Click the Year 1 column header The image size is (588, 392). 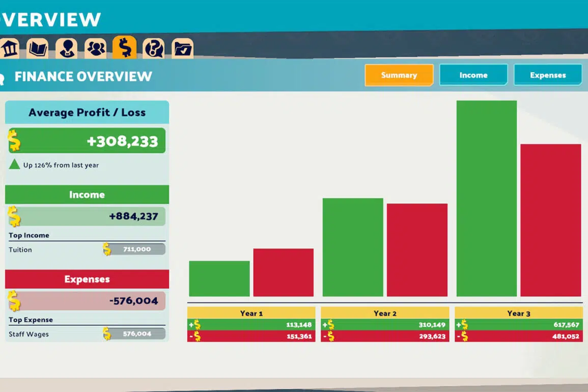click(251, 313)
